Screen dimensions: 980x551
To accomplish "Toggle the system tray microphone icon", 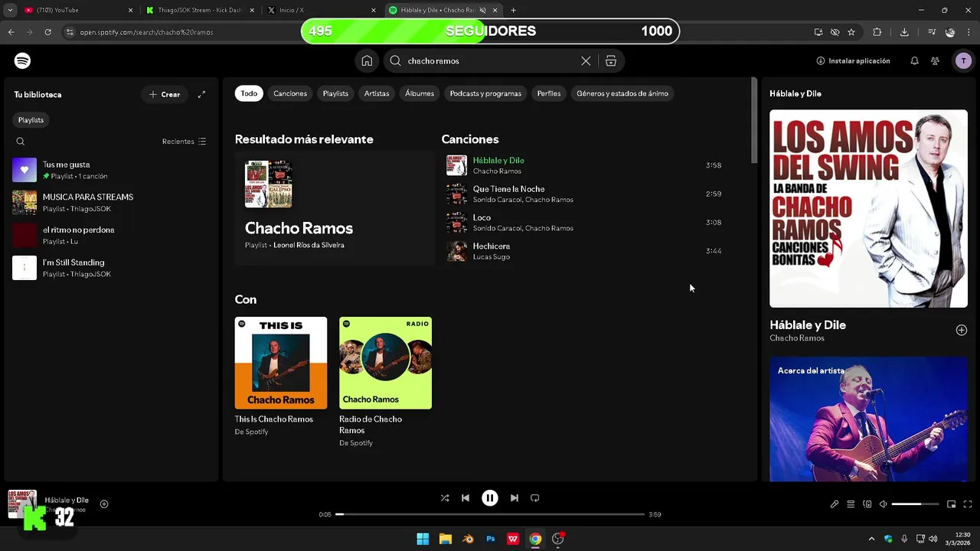I will coord(904,539).
